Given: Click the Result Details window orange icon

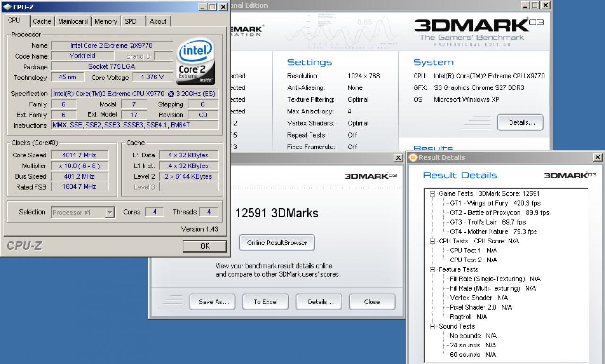Looking at the screenshot, I should pos(413,157).
